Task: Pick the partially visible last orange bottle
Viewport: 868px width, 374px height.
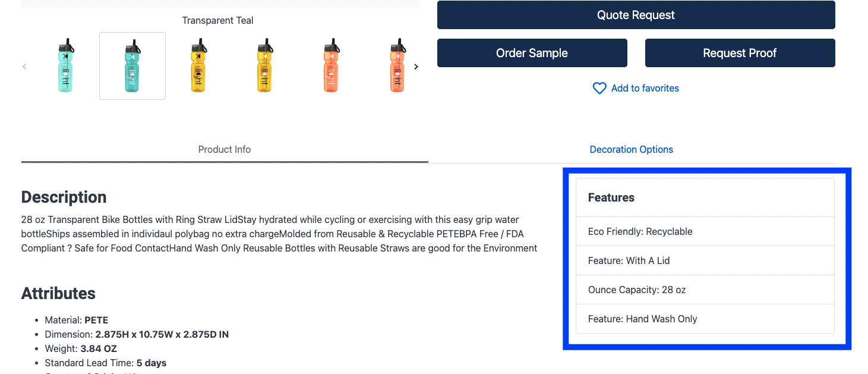Action: (x=397, y=65)
